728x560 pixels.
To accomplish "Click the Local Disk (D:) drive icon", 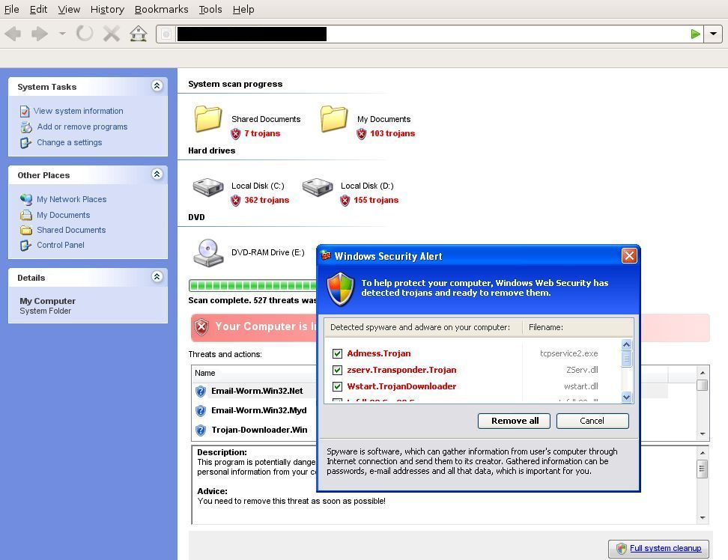I will (x=318, y=187).
